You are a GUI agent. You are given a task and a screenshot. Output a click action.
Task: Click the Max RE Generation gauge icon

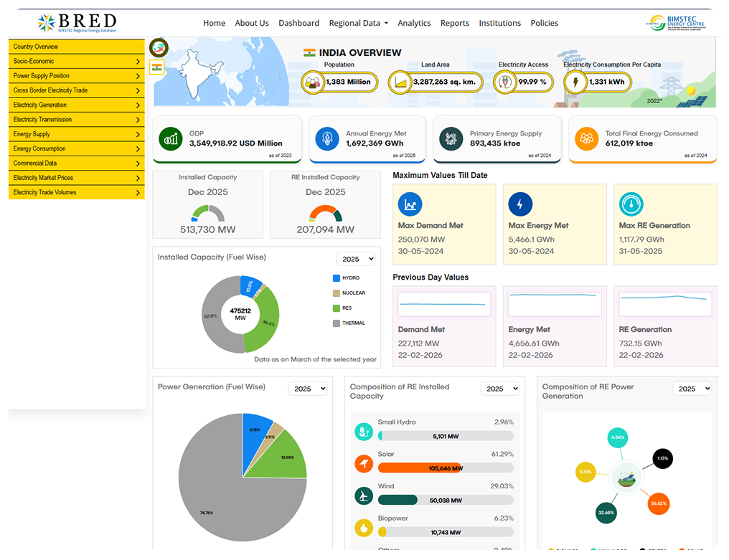tap(631, 204)
